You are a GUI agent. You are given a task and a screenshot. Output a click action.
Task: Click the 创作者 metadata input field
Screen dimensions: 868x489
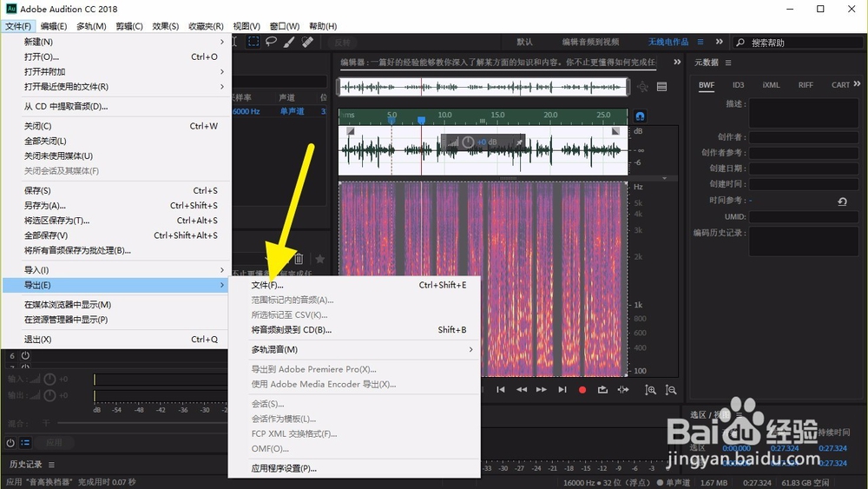pyautogui.click(x=804, y=136)
